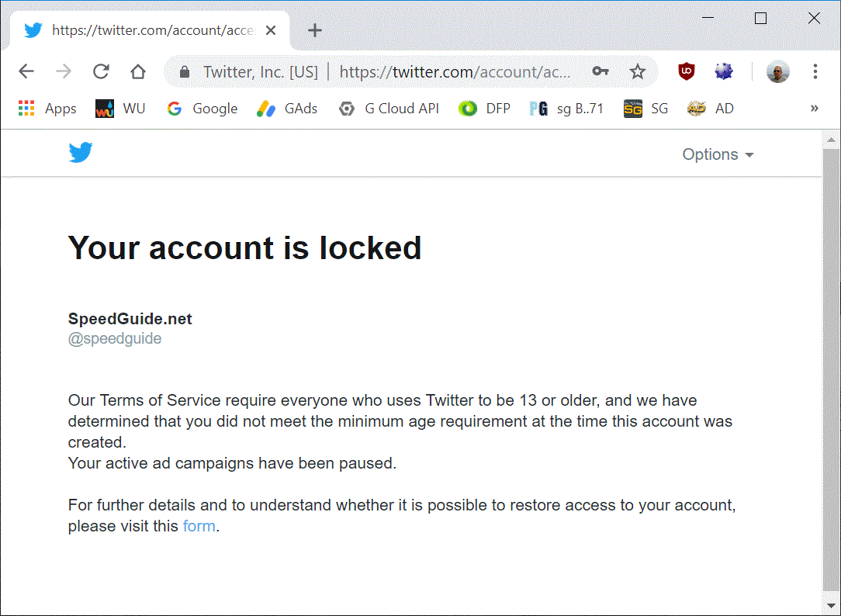The height and width of the screenshot is (616, 841).
Task: Go to browser home page
Action: (138, 71)
